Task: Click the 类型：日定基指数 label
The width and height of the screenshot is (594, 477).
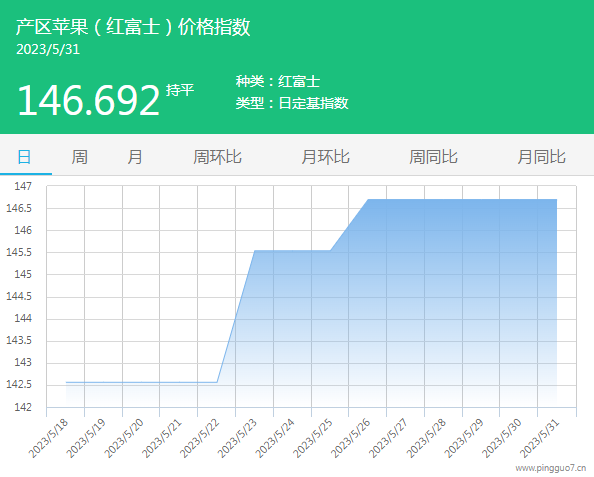Action: pos(292,103)
